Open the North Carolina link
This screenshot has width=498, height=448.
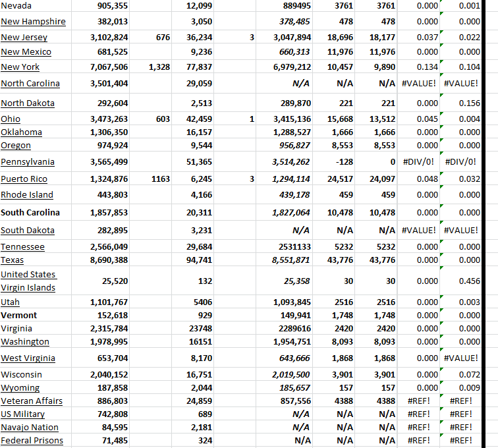click(x=30, y=83)
